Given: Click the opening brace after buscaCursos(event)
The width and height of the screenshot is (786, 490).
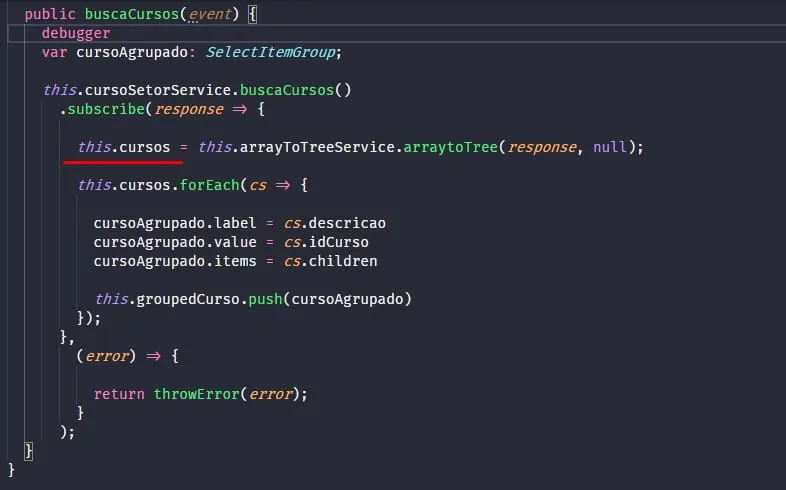Looking at the screenshot, I should click(253, 14).
